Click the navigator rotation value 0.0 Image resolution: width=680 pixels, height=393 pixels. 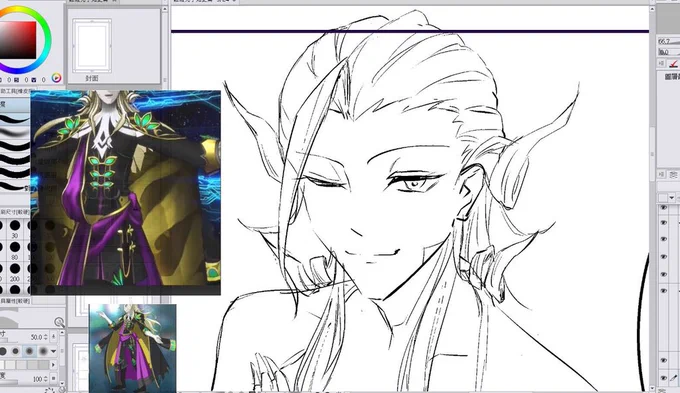click(664, 52)
